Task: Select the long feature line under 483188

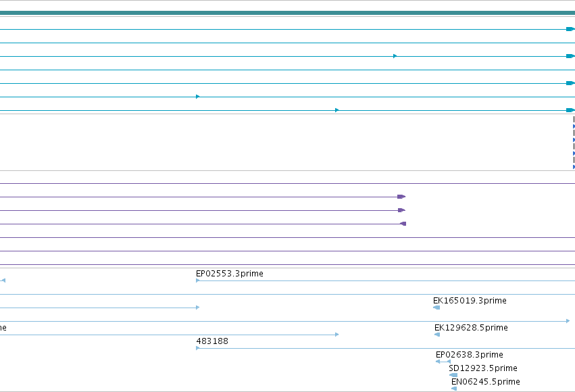Action: point(385,348)
